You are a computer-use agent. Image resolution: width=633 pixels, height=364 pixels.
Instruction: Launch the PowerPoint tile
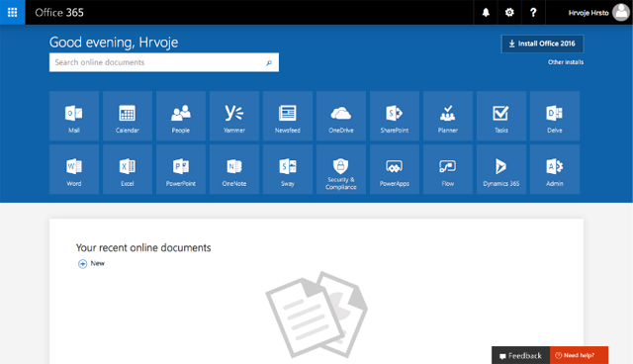(x=180, y=169)
